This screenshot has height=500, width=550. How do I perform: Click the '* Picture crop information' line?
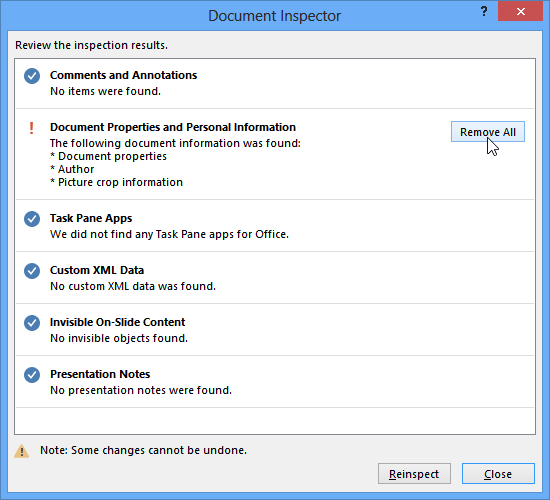(116, 182)
